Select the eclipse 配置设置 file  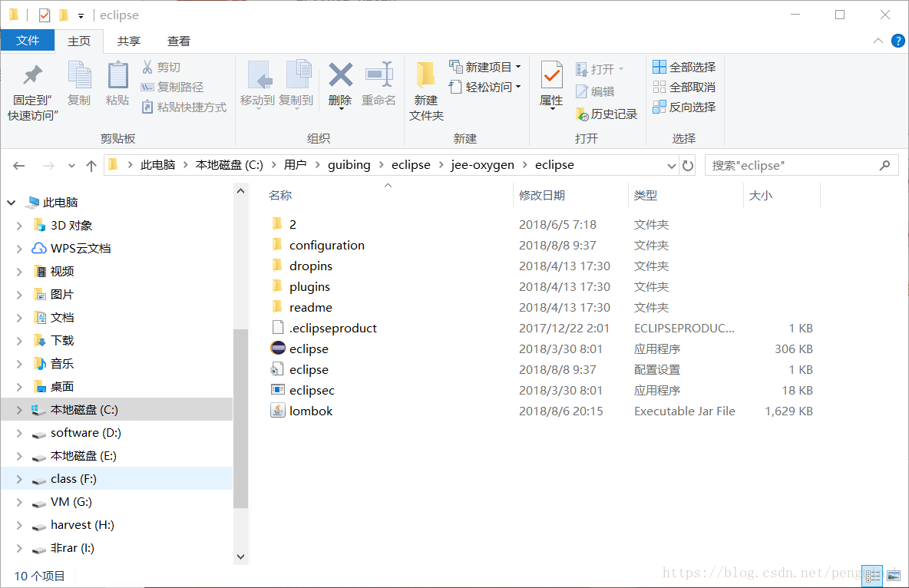click(x=309, y=369)
